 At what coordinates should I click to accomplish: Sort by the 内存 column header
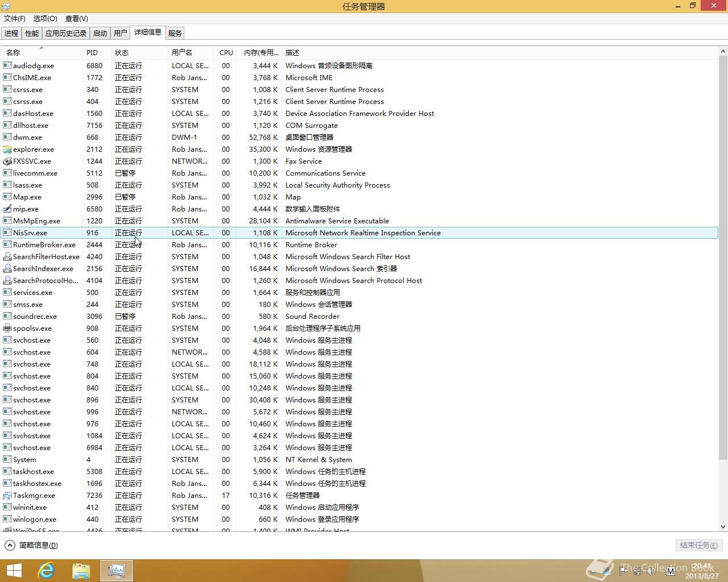point(259,52)
